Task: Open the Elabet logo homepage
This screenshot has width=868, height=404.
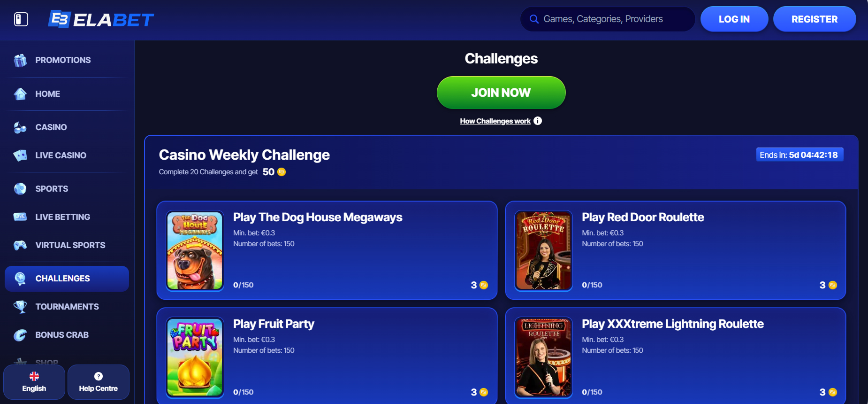Action: click(101, 19)
